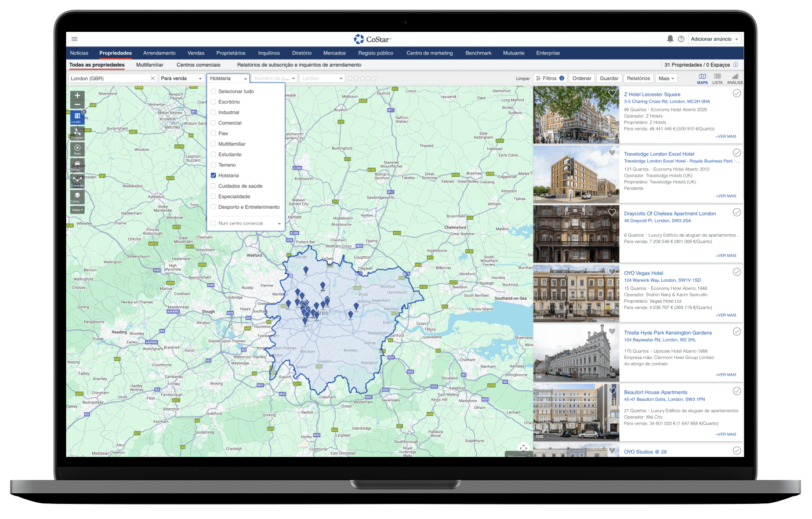Image resolution: width=812 pixels, height=519 pixels.
Task: Switch to the Multifamiliar tab
Action: point(150,65)
